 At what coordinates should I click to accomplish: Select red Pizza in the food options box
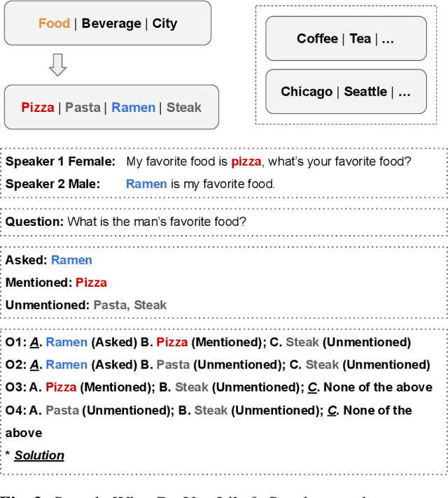pos(38,108)
